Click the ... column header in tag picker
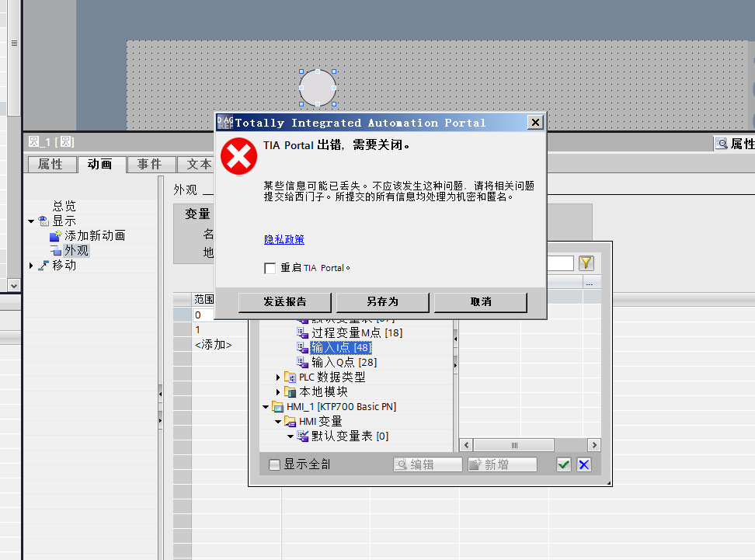The height and width of the screenshot is (560, 755). click(x=592, y=282)
